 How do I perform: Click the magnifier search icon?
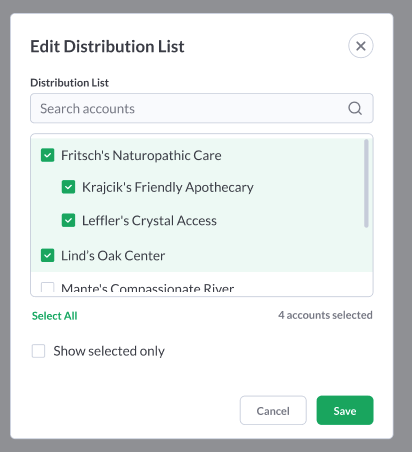tap(355, 108)
